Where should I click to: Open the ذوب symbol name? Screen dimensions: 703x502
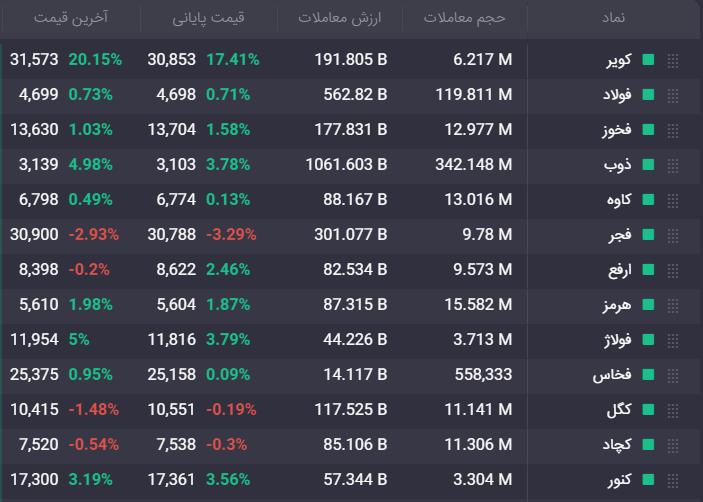617,165
